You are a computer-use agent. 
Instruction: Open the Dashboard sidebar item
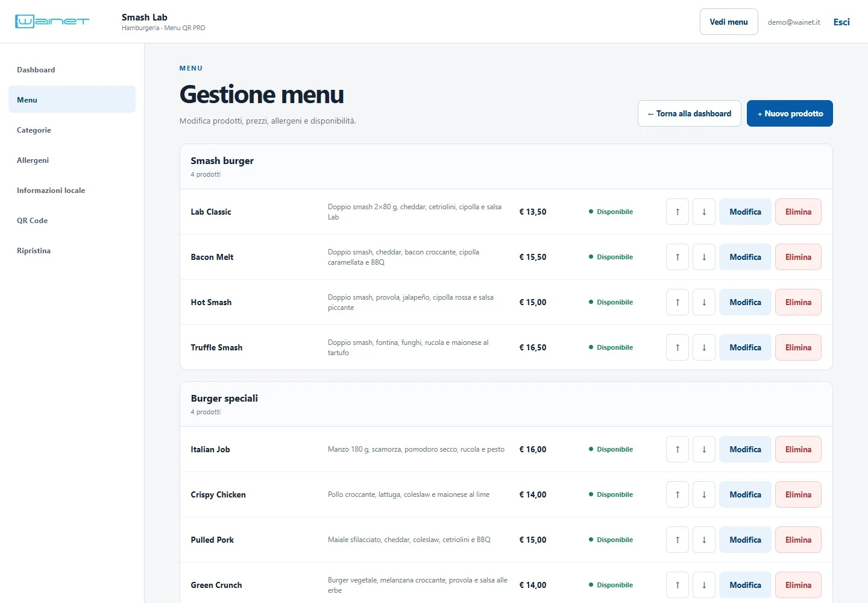point(72,70)
